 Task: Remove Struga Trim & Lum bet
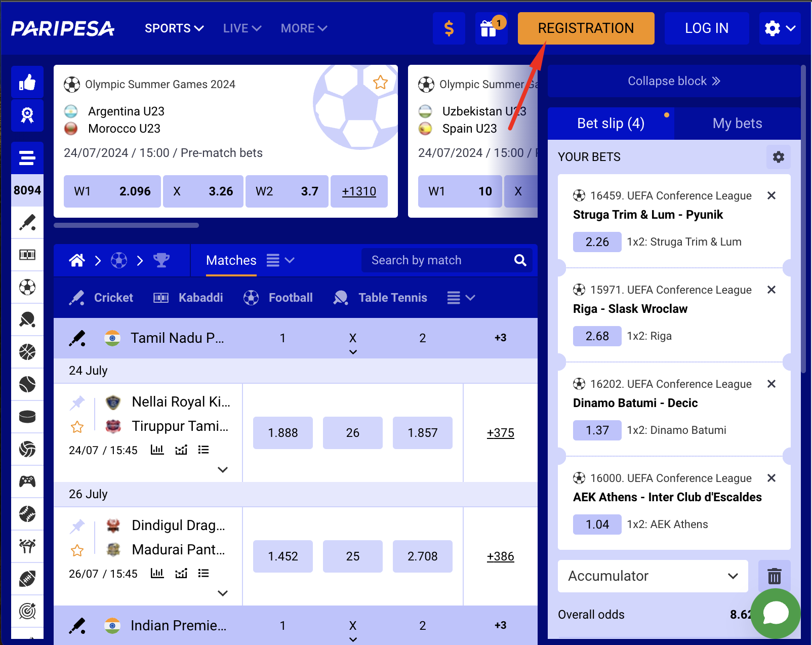tap(772, 195)
